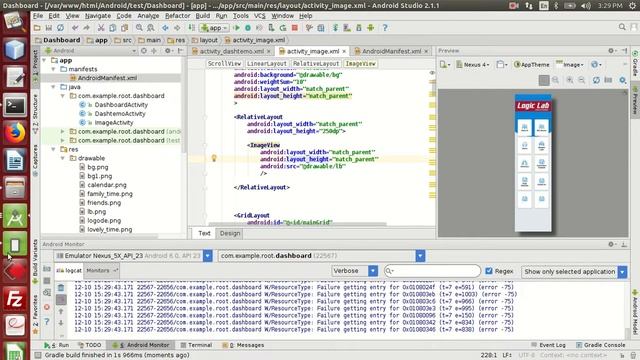Switch to the Design tab
Image resolution: width=640 pixels, height=360 pixels.
[230, 233]
